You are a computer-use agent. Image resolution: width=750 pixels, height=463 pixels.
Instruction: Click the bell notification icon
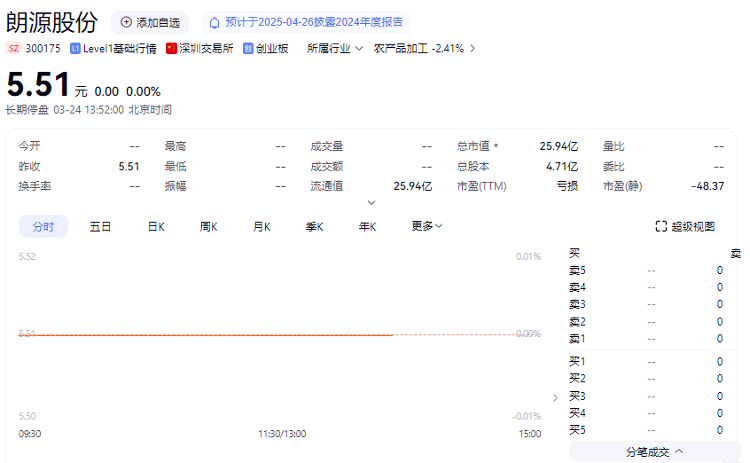[x=215, y=22]
